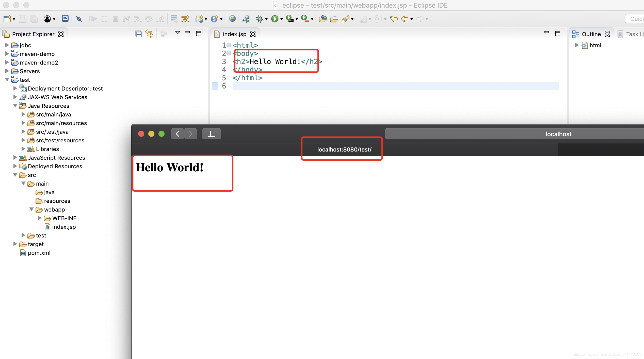Collapse the body fold marker on line 2
This screenshot has height=359, width=644.
pyautogui.click(x=229, y=53)
